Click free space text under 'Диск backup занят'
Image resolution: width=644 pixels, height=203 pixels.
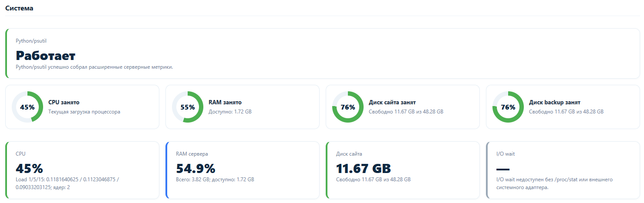(566, 112)
